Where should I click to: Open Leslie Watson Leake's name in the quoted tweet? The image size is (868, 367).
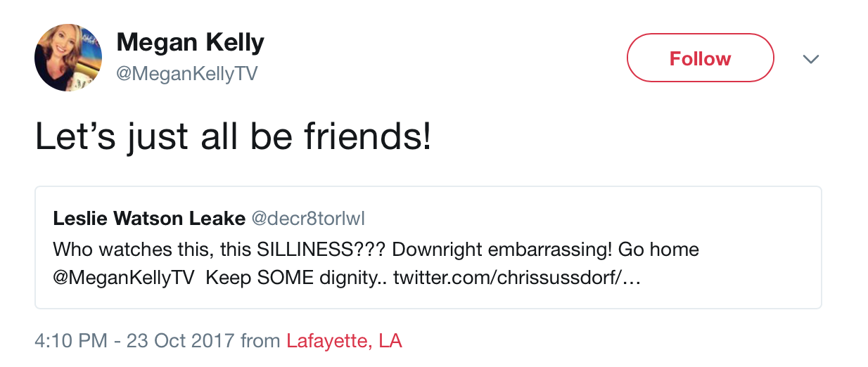coord(148,219)
